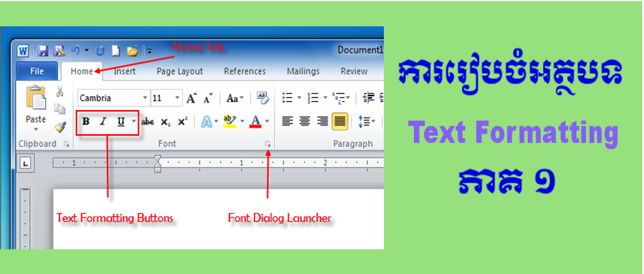
Task: Open highlight color dropdown arrow
Action: click(243, 121)
